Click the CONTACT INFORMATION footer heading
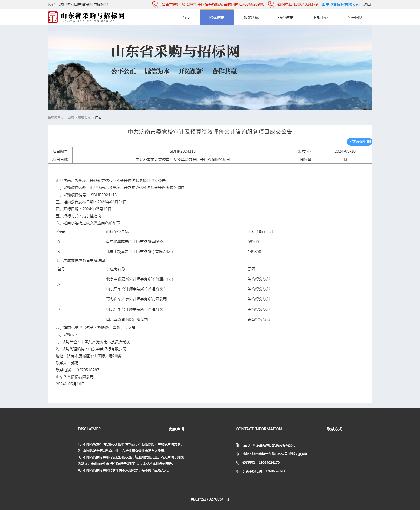The image size is (420, 510). pos(259,429)
